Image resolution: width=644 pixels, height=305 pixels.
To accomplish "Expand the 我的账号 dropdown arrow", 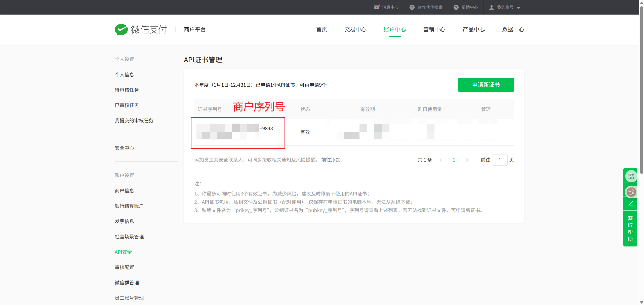I will (x=518, y=8).
